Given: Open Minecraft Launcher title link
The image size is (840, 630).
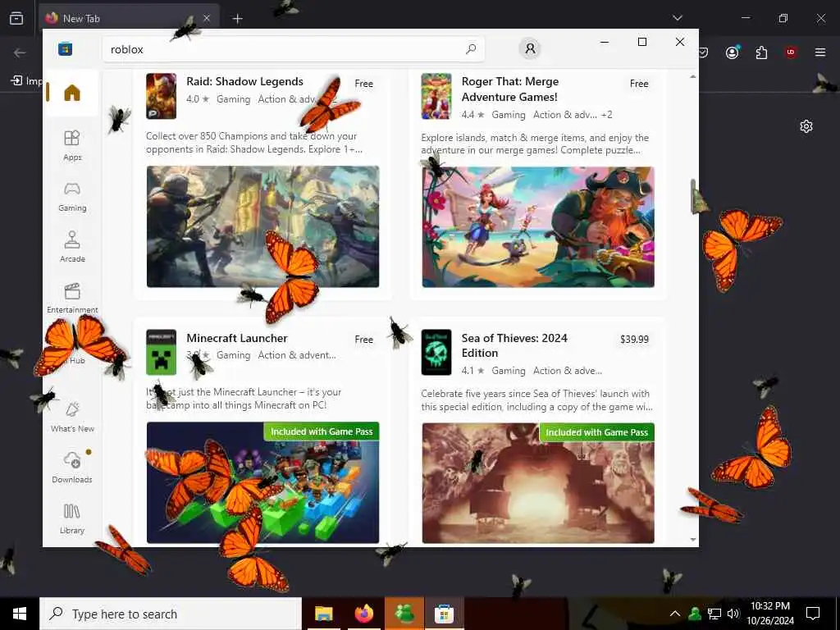Looking at the screenshot, I should tap(237, 338).
